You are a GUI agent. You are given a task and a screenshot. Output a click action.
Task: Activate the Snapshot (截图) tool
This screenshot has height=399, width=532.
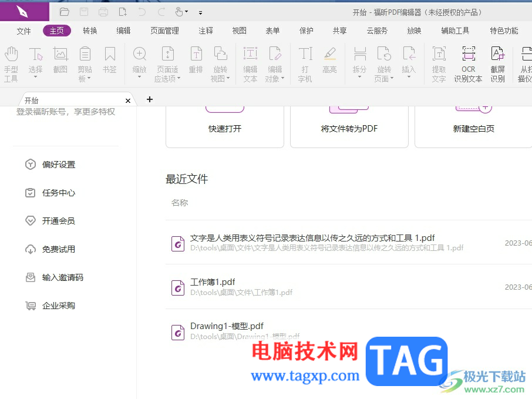(x=60, y=54)
